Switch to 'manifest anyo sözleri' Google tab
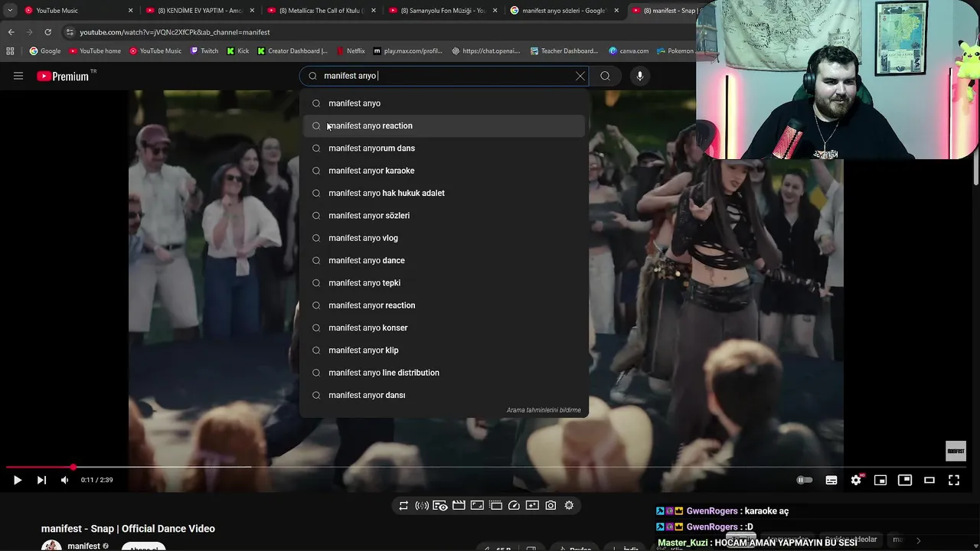 (x=564, y=11)
